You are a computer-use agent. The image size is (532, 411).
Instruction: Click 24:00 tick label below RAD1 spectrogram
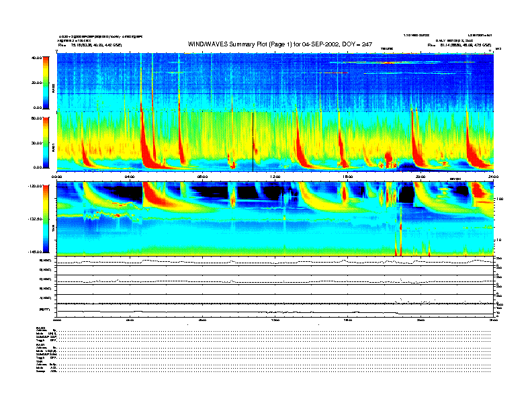point(493,177)
